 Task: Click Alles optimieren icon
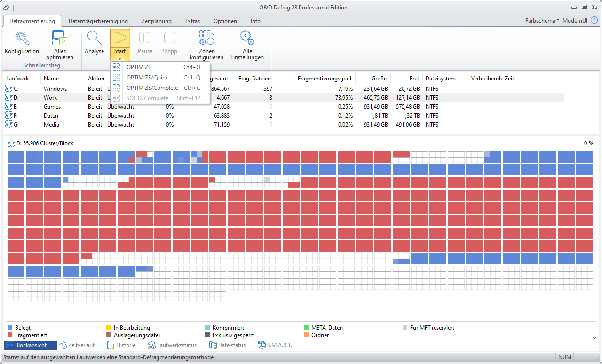tap(60, 38)
